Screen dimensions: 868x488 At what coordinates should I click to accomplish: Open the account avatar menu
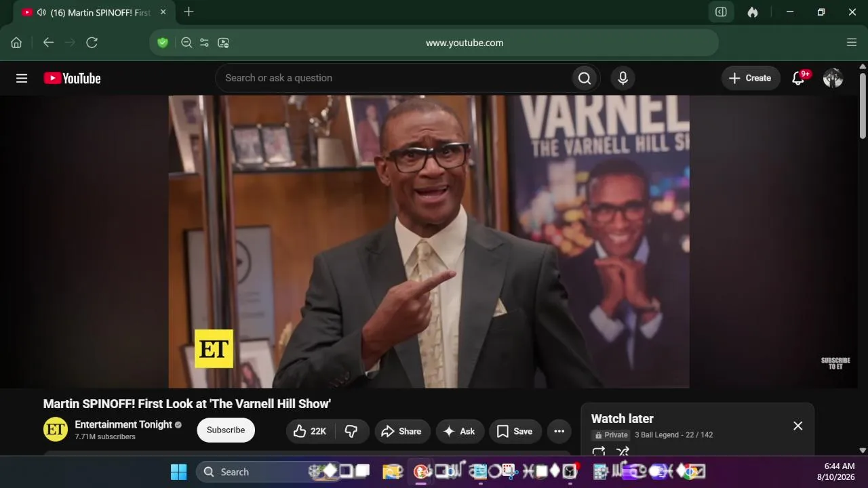click(833, 78)
